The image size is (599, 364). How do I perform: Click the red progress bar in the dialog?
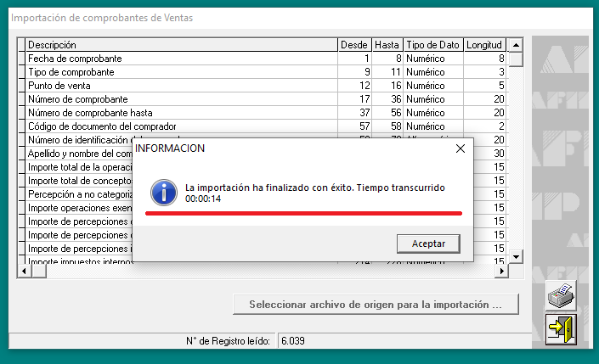pos(303,213)
